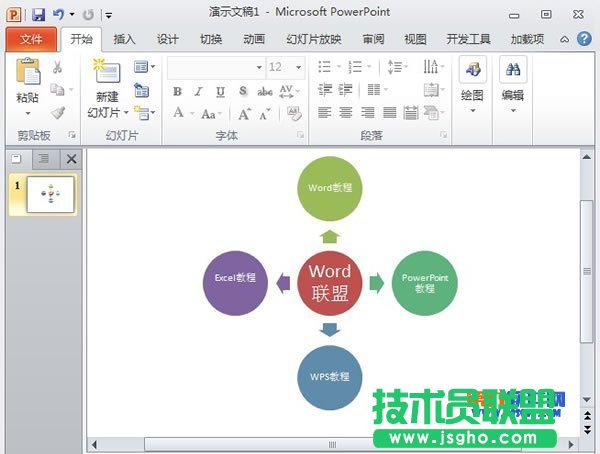
Task: Click Decrease Font Size icon
Action: [x=264, y=114]
